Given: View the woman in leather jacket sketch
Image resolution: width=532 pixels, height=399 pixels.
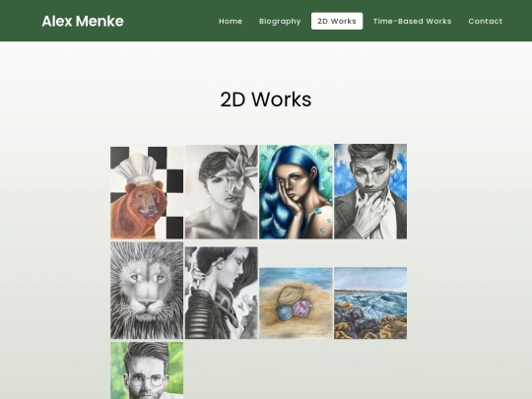Looking at the screenshot, I should coord(222,293).
